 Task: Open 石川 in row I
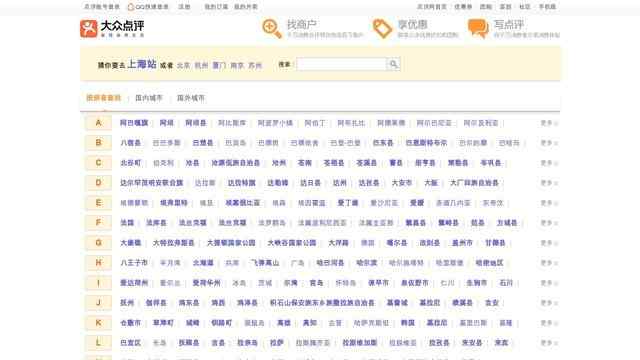pos(506,283)
